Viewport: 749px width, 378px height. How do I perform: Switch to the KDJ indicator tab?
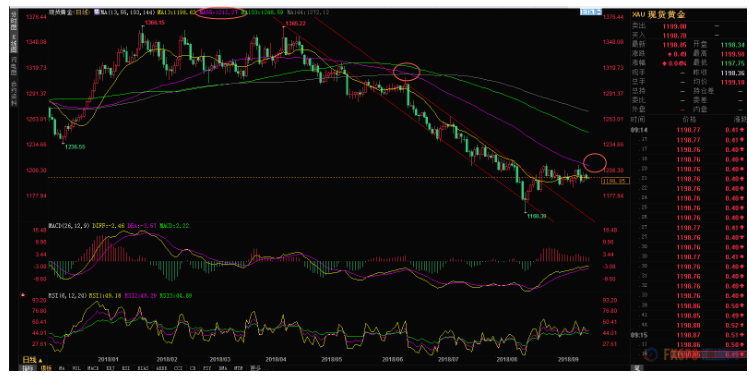(110, 368)
